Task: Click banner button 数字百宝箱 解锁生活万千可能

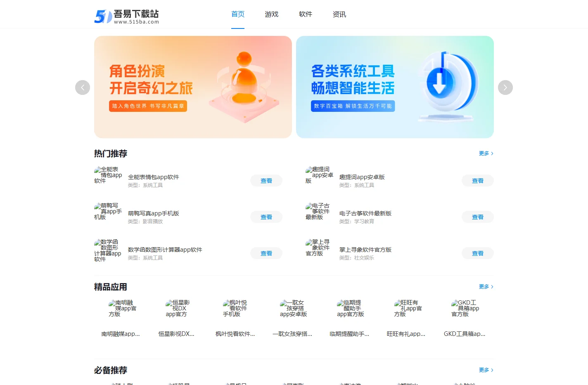Action: [x=353, y=106]
